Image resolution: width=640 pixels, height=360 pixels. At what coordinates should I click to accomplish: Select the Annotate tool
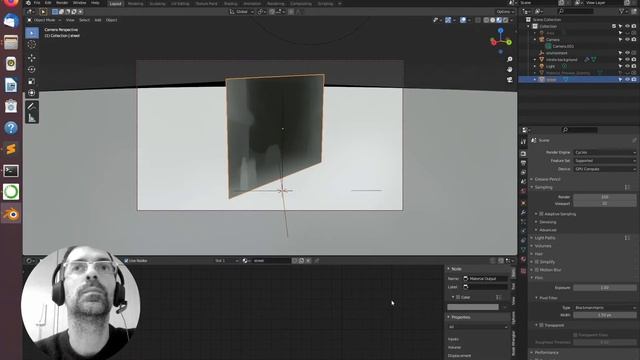[32, 107]
